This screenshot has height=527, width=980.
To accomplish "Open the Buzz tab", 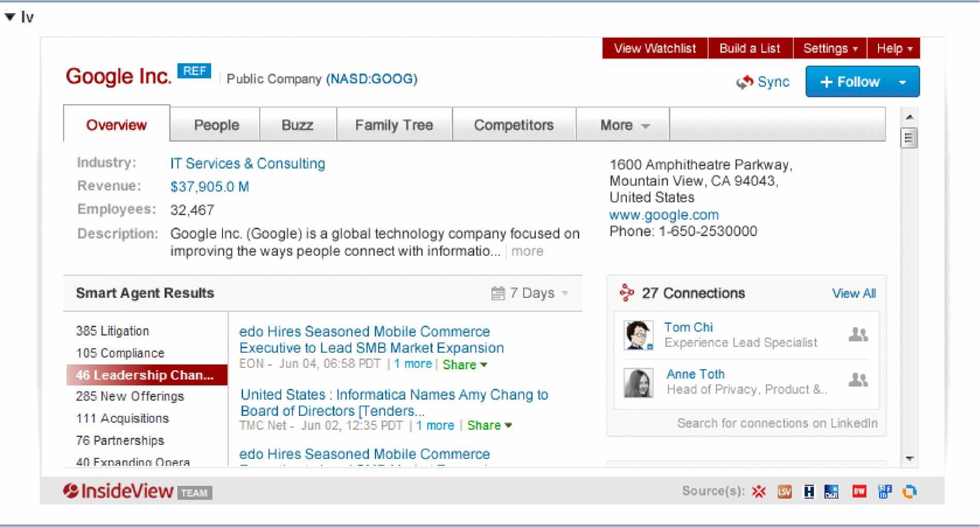I will tap(298, 125).
